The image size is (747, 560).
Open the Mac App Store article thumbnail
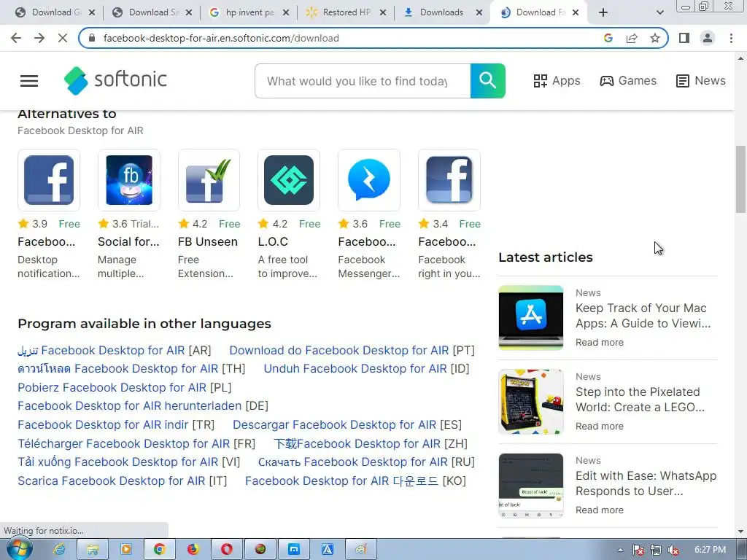click(531, 318)
